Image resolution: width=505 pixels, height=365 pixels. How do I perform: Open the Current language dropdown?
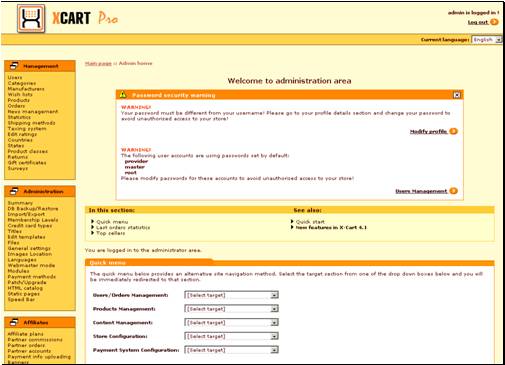[487, 40]
